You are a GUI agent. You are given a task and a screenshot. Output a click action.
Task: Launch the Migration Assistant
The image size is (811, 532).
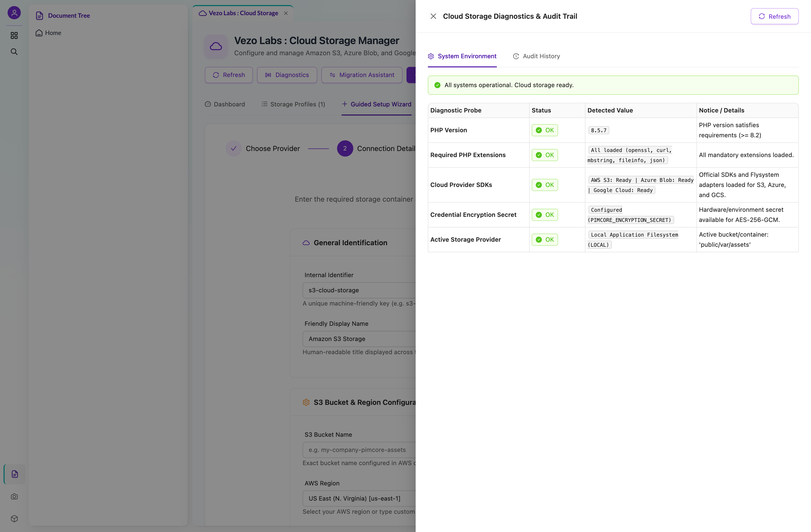click(362, 75)
